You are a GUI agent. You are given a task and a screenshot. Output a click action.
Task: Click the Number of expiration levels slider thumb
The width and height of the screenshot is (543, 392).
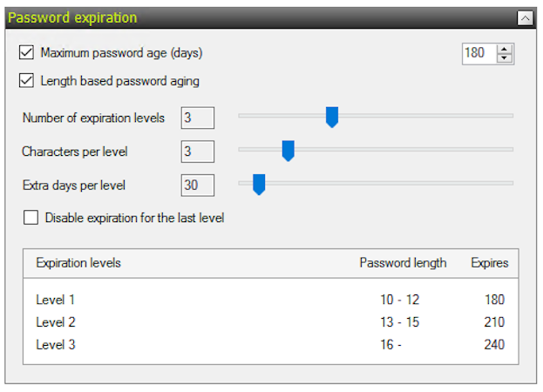pyautogui.click(x=331, y=117)
